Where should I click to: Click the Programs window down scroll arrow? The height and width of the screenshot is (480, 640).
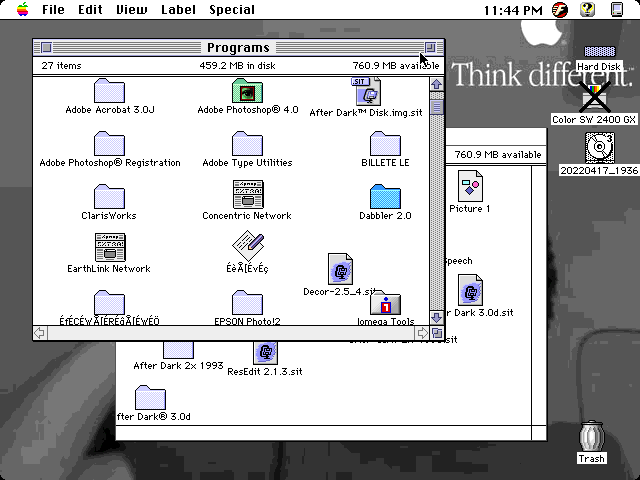[x=437, y=318]
